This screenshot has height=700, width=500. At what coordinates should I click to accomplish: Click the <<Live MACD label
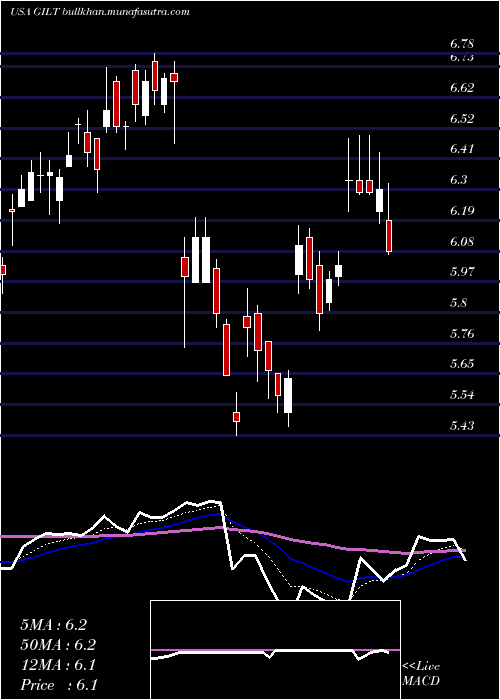point(421,674)
